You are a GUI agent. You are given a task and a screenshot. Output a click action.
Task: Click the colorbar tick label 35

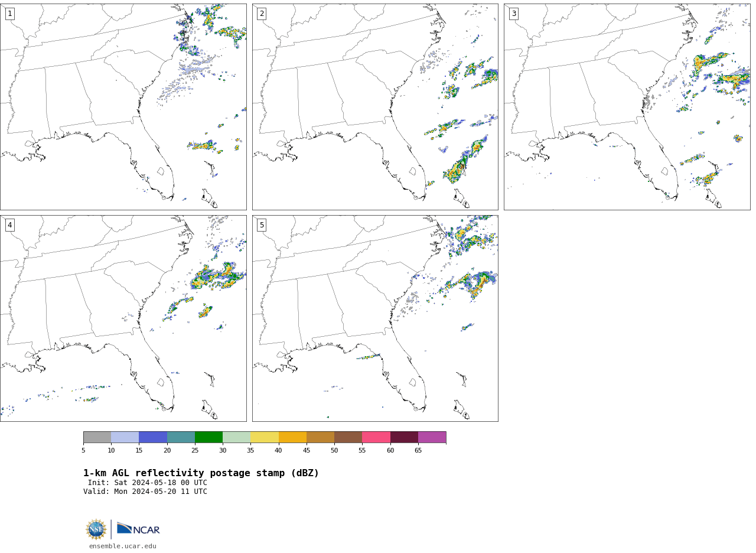pos(250,450)
